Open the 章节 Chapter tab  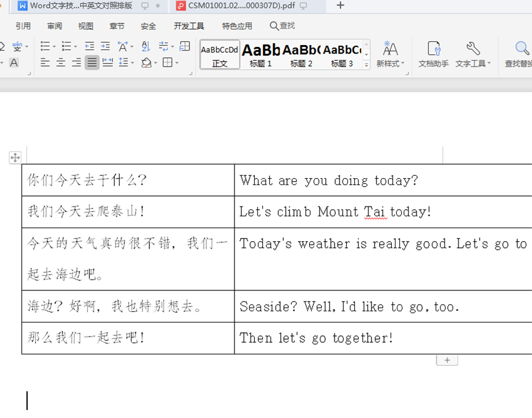tap(117, 26)
